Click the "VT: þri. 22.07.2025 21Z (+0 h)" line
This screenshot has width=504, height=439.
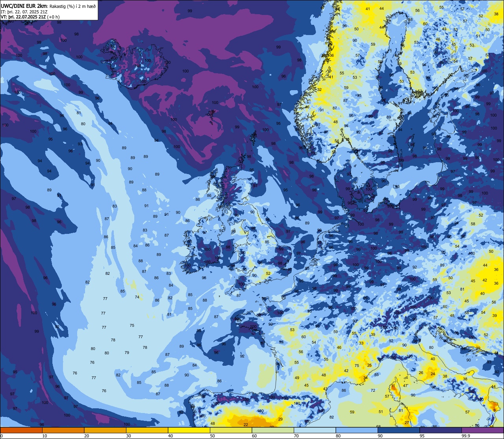[30, 17]
